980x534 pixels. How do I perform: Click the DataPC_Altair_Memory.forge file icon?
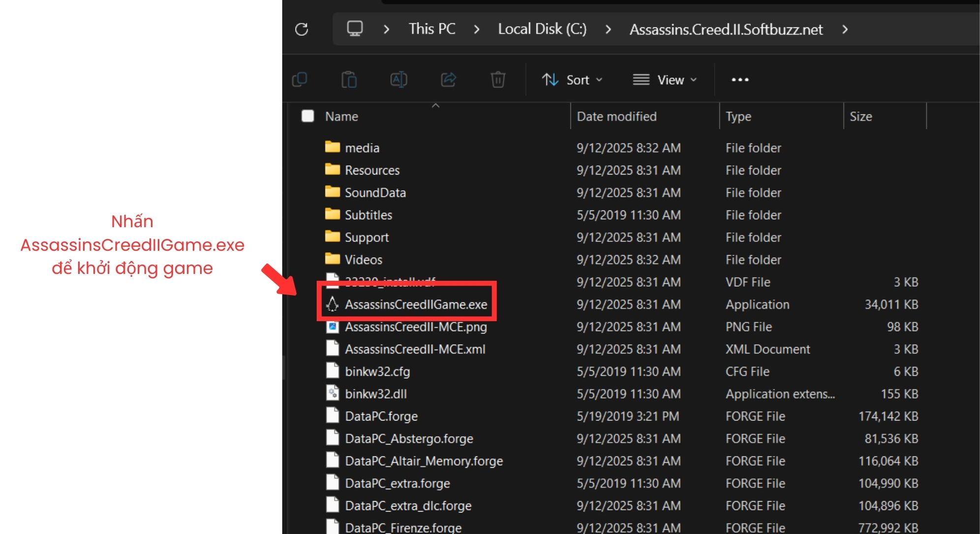pos(333,461)
